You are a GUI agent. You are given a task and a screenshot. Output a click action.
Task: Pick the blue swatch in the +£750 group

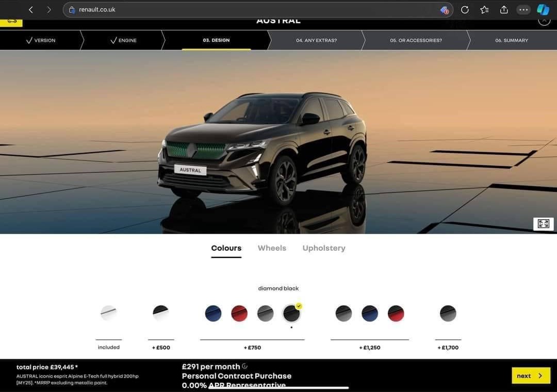tap(213, 313)
